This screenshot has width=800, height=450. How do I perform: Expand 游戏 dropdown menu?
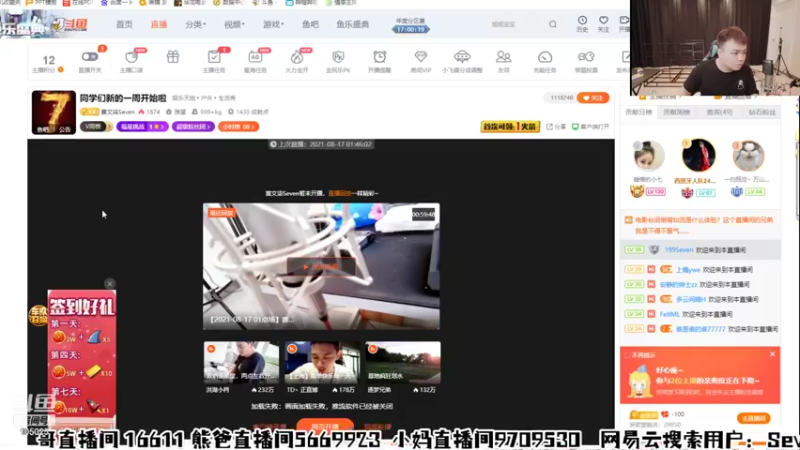tap(273, 24)
